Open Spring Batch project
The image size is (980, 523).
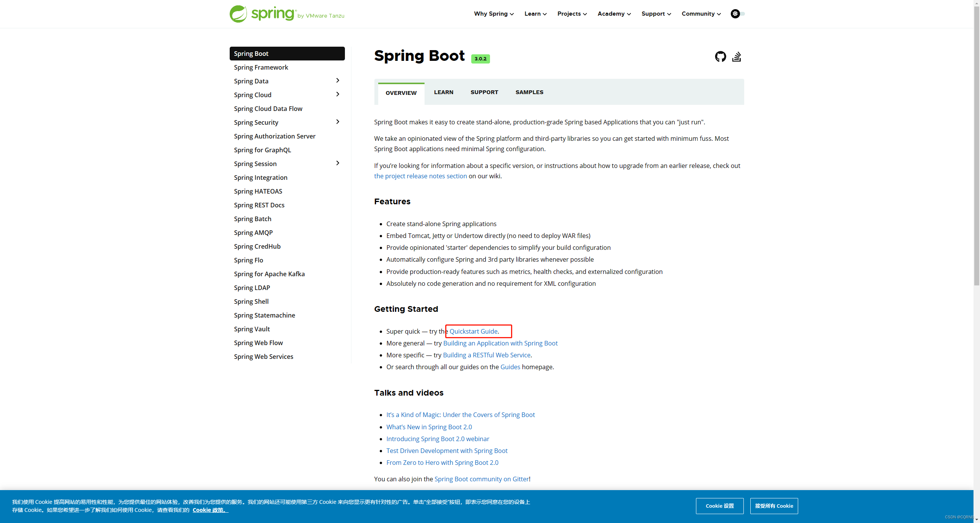252,219
